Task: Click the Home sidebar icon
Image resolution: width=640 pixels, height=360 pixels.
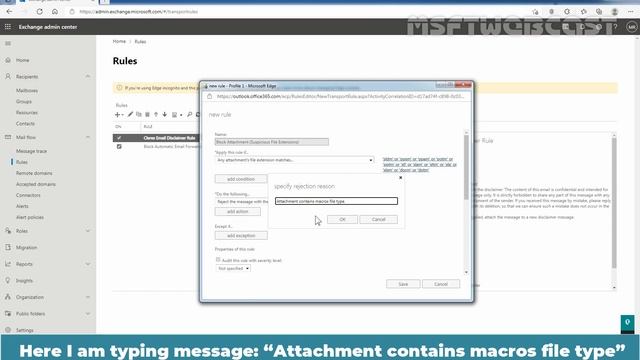Action: [8, 60]
